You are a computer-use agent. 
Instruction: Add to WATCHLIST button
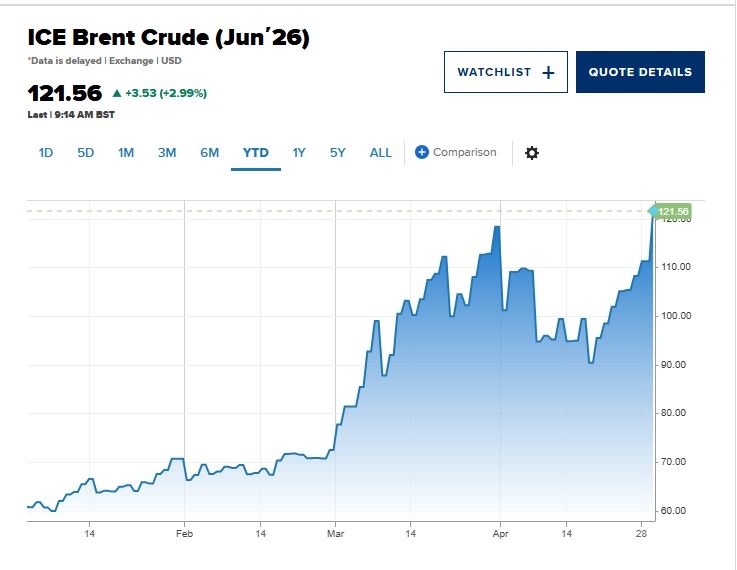tap(505, 72)
